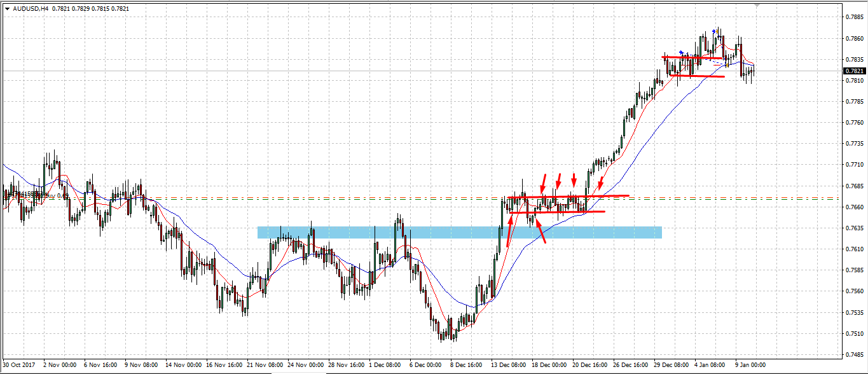This screenshot has height=374, width=868.
Task: Click the 13 Dec 08:00 time label
Action: (509, 365)
